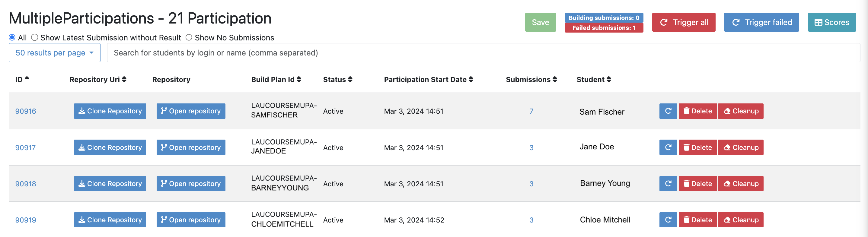
Task: Delete Chloe Mitchell's participation
Action: (697, 220)
